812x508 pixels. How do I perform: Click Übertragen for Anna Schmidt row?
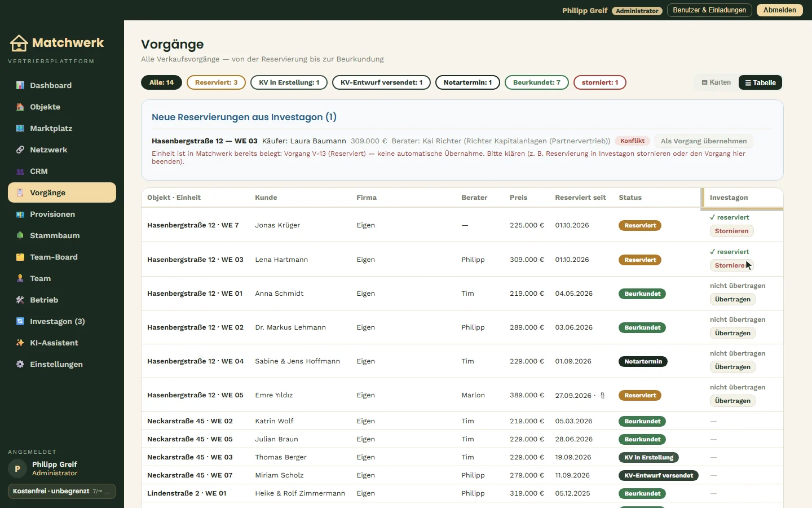coord(733,299)
